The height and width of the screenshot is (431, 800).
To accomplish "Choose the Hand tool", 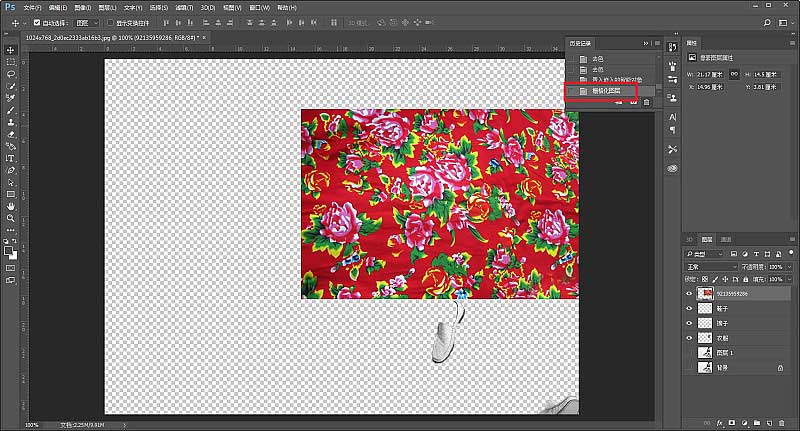I will pyautogui.click(x=11, y=205).
